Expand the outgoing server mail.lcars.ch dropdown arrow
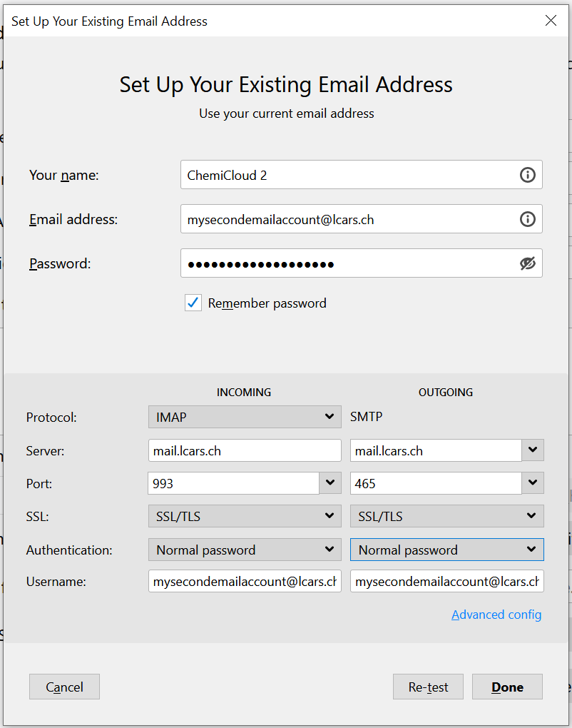Screen dimensions: 572x728 click(x=533, y=450)
